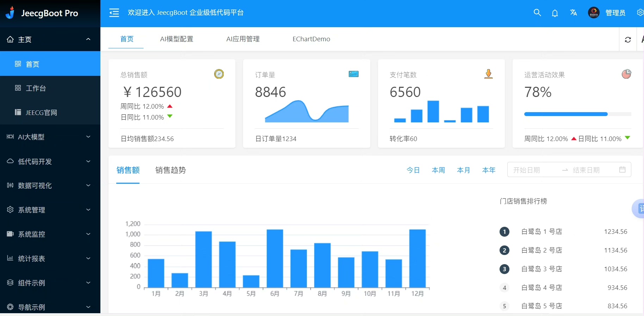Open the EChartDemo tab
Viewport: 644px width, 316px height.
click(x=311, y=39)
